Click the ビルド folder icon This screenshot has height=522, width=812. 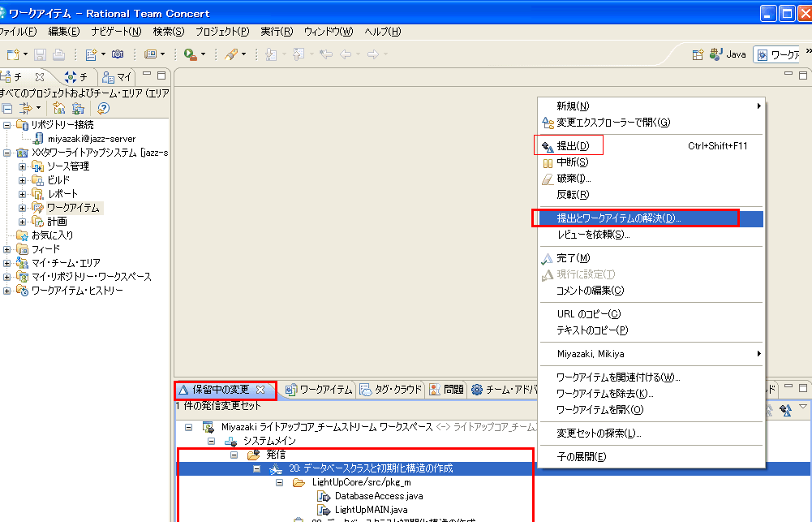(37, 180)
